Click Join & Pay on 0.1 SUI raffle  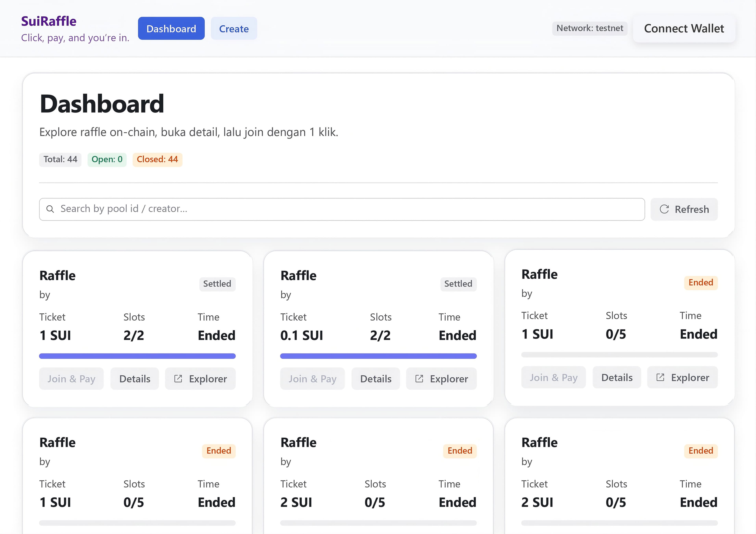click(x=312, y=379)
